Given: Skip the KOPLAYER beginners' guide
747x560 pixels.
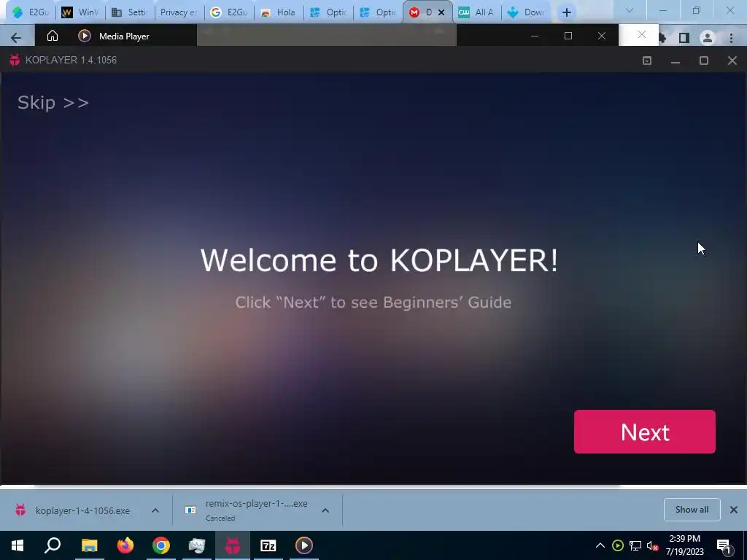Looking at the screenshot, I should click(x=53, y=102).
